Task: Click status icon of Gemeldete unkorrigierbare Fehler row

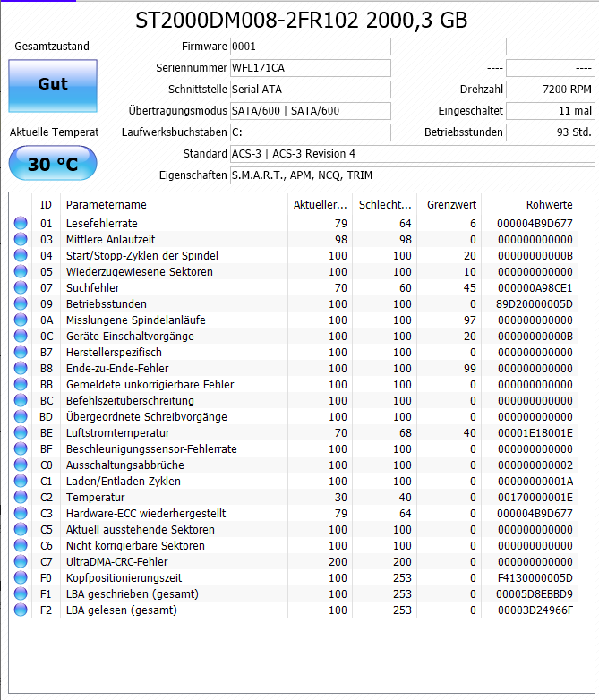Action: (21, 383)
